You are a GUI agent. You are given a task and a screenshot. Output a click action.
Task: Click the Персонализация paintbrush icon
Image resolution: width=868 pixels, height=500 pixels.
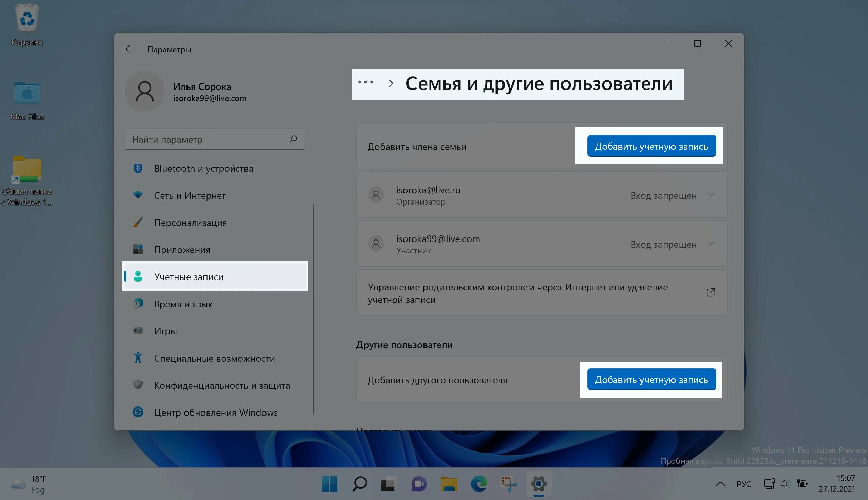(138, 222)
